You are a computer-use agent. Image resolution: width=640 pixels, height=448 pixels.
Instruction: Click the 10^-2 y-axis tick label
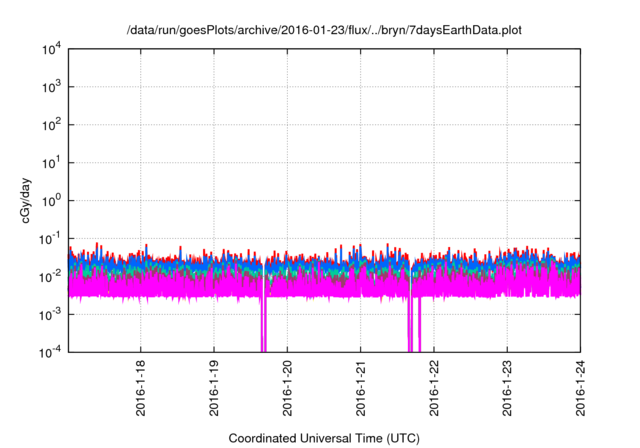coord(50,277)
